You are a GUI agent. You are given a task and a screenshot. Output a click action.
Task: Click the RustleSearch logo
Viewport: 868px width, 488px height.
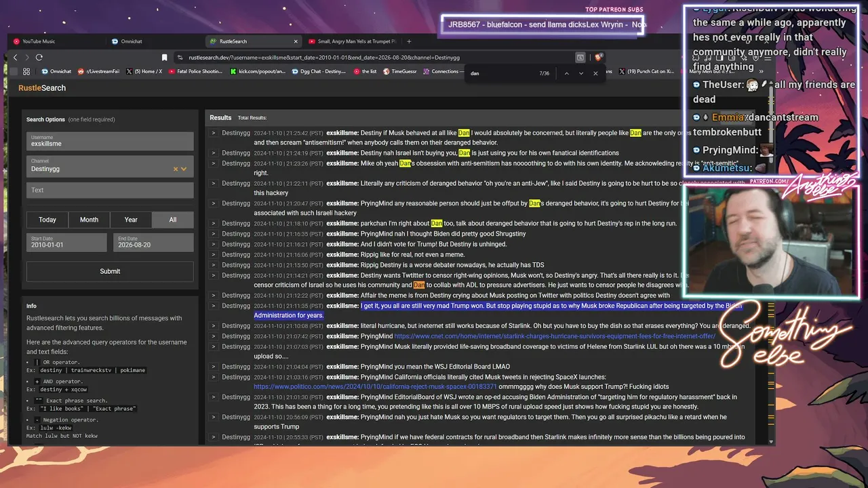[42, 88]
